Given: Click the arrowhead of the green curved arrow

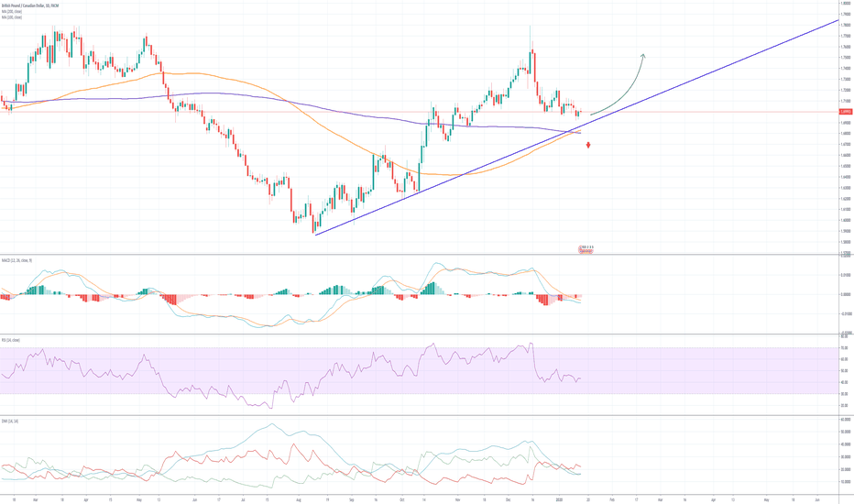Looking at the screenshot, I should [644, 56].
